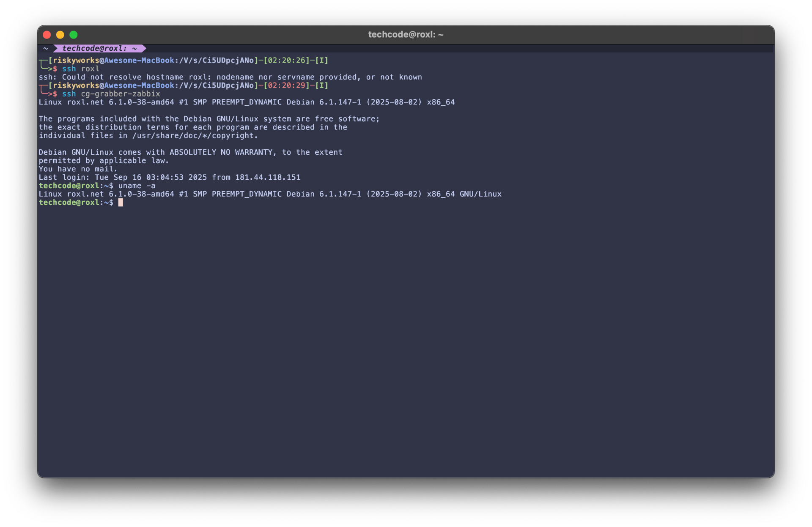The width and height of the screenshot is (812, 527).
Task: Click the green timestamp [02:20:26]
Action: [x=286, y=60]
